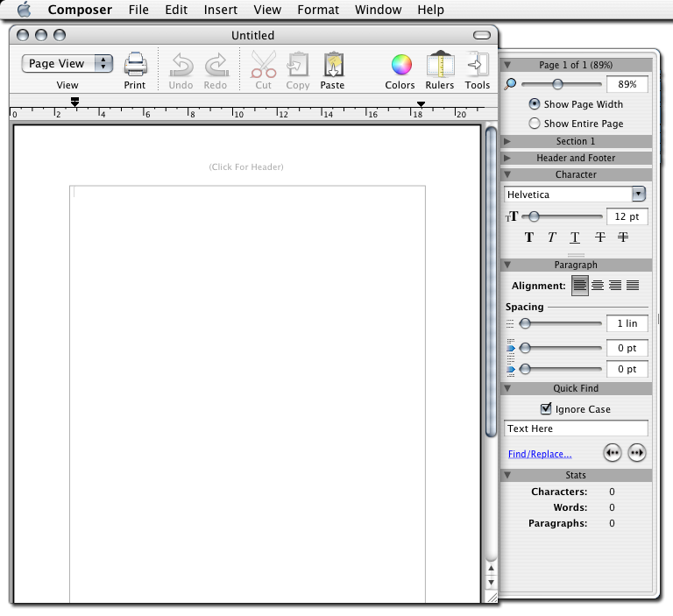Screen dimensions: 673x616
Task: Apply bold text style
Action: 529,237
